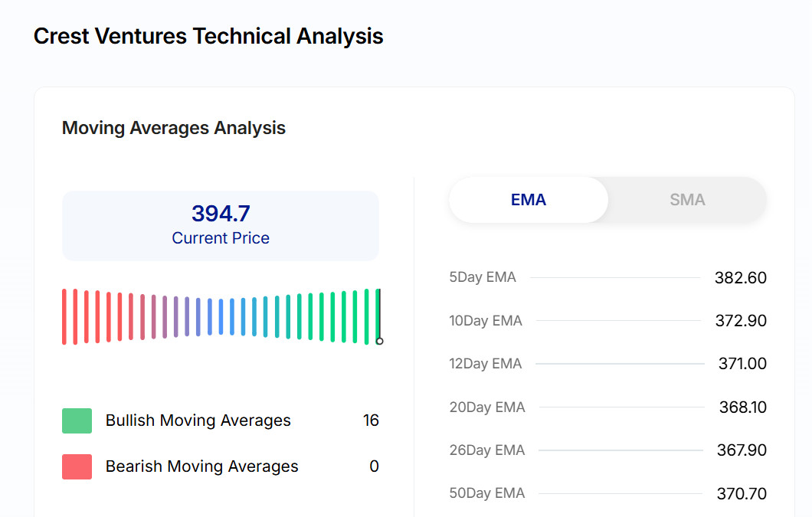The width and height of the screenshot is (812, 517).
Task: Click the 20Day EMA label
Action: pyautogui.click(x=487, y=407)
